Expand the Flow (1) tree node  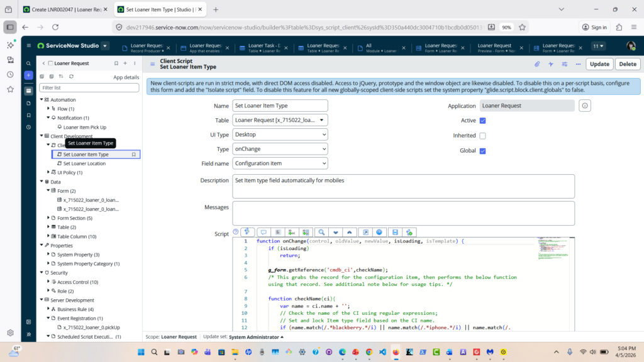point(48,109)
